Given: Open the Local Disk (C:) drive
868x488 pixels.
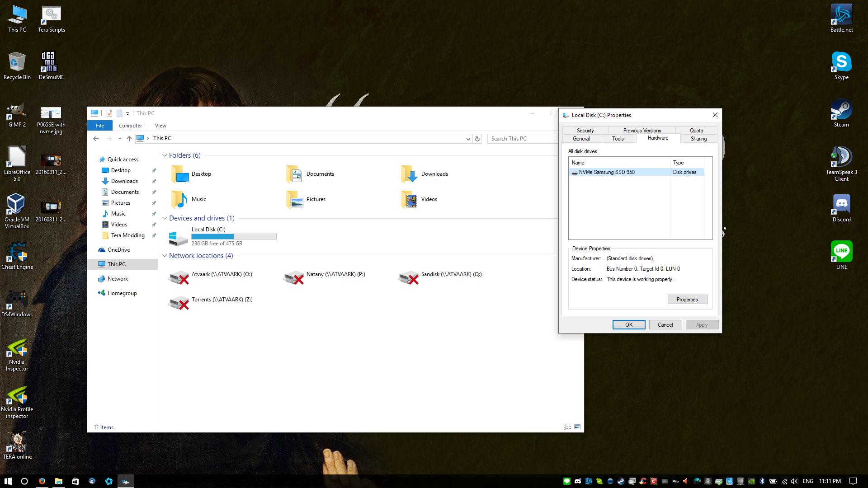Looking at the screenshot, I should [222, 236].
